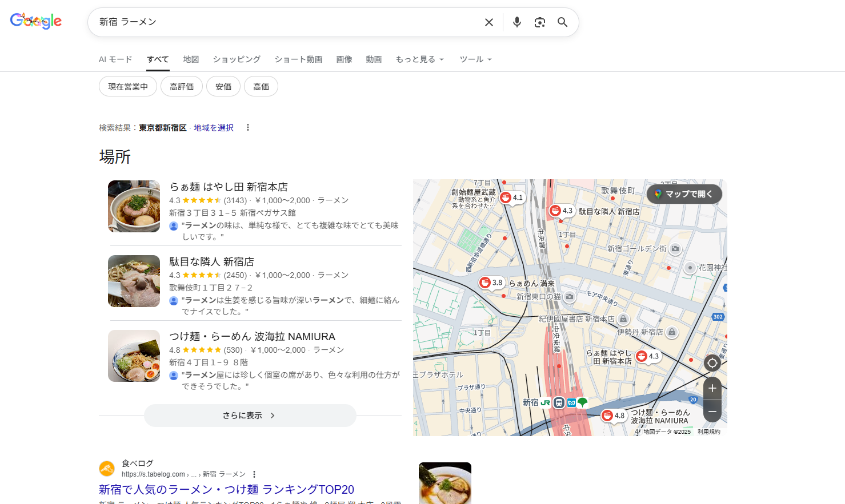
Task: Clear the search box with the X icon
Action: 488,22
